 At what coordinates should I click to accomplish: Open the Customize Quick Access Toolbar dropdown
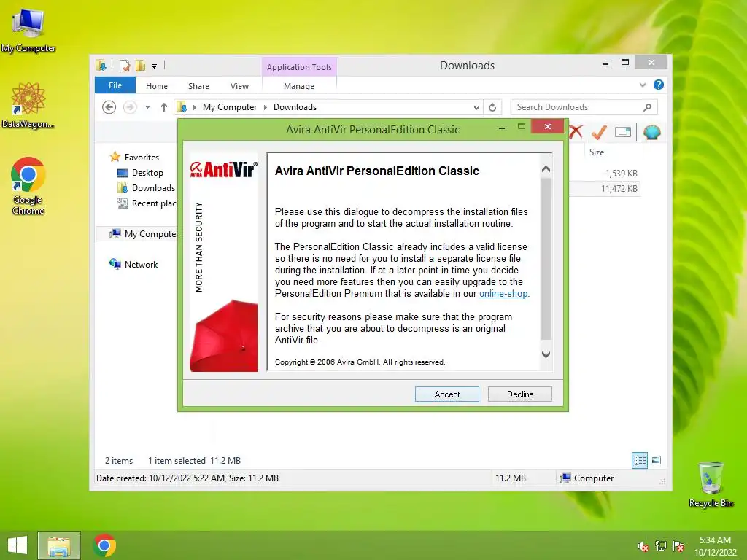(155, 66)
